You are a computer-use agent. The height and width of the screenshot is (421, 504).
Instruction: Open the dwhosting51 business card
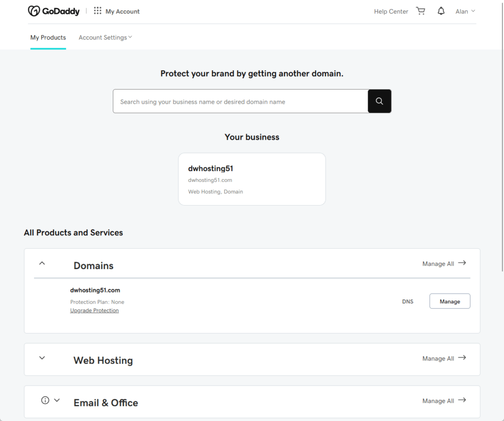point(252,179)
